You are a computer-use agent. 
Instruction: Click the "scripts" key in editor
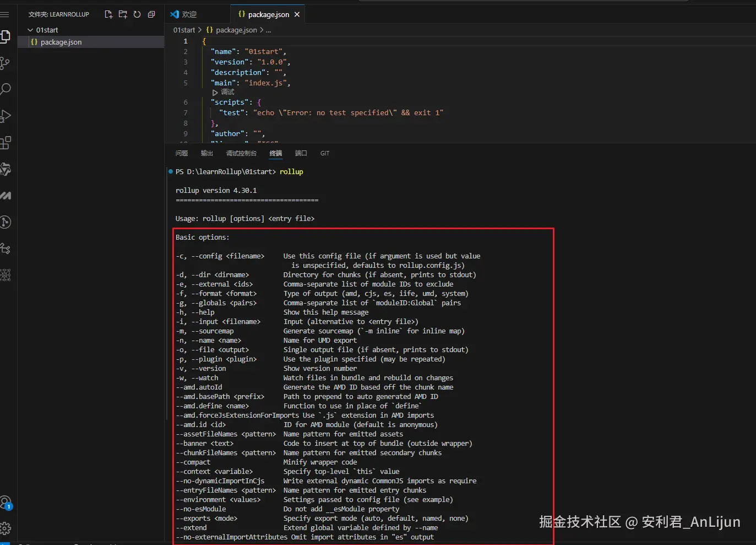(x=230, y=102)
